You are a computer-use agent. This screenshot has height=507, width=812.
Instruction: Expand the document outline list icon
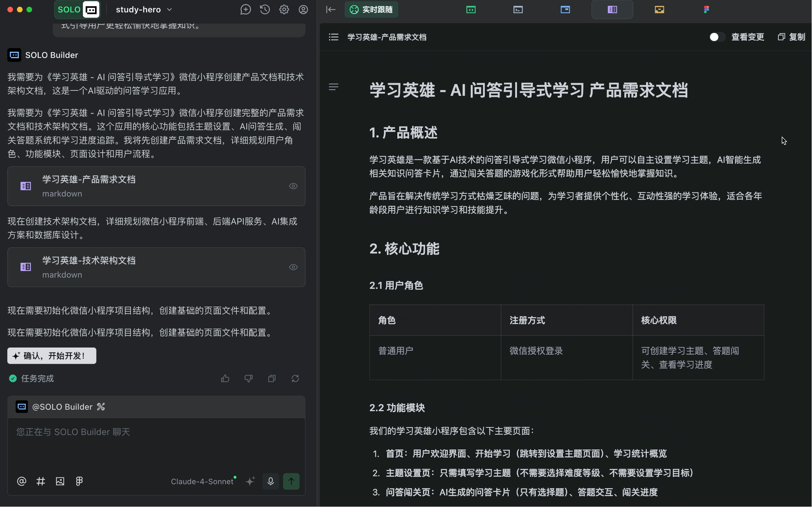pyautogui.click(x=333, y=37)
